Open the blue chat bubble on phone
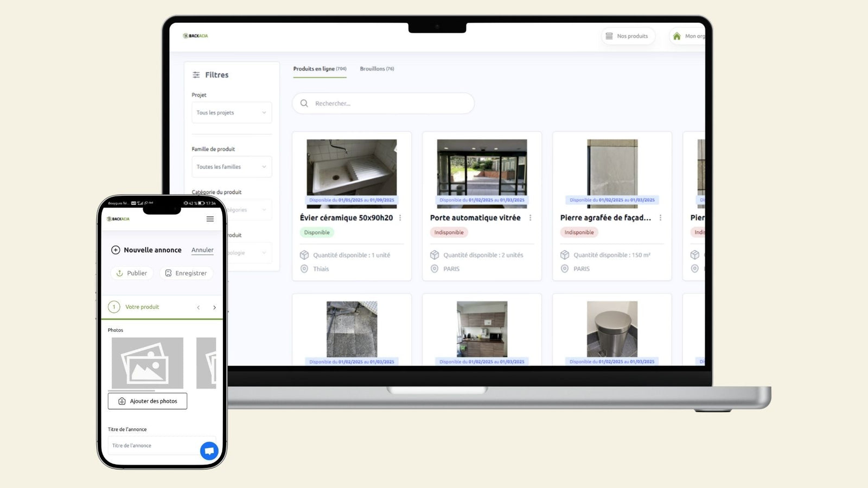 pos(209,451)
